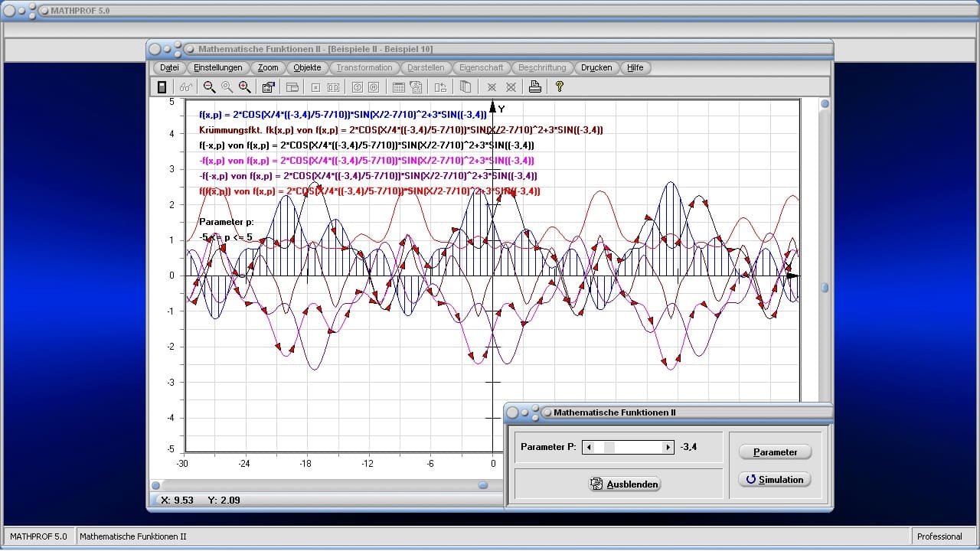Image resolution: width=980 pixels, height=551 pixels.
Task: Click the Krümmungsfkt. formula line
Action: (x=400, y=130)
